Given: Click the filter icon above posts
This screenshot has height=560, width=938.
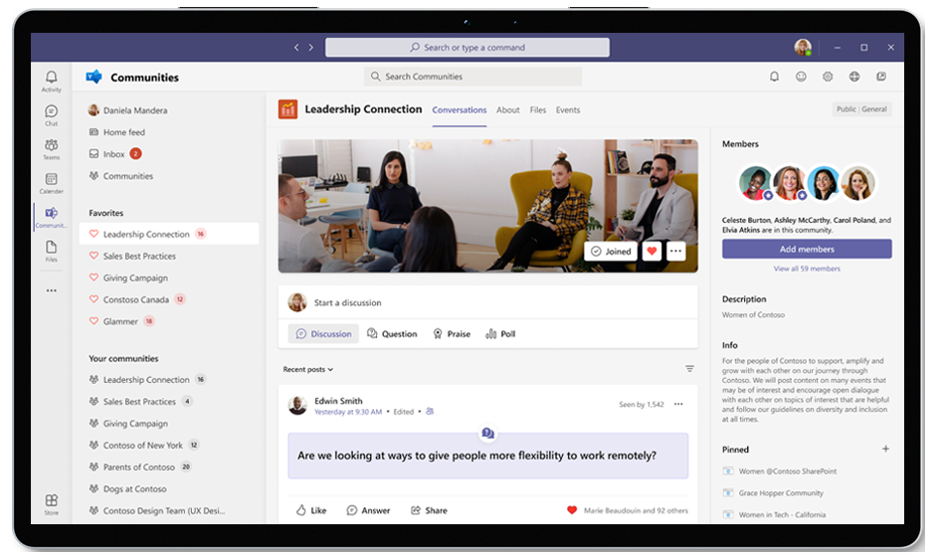Looking at the screenshot, I should tap(689, 369).
